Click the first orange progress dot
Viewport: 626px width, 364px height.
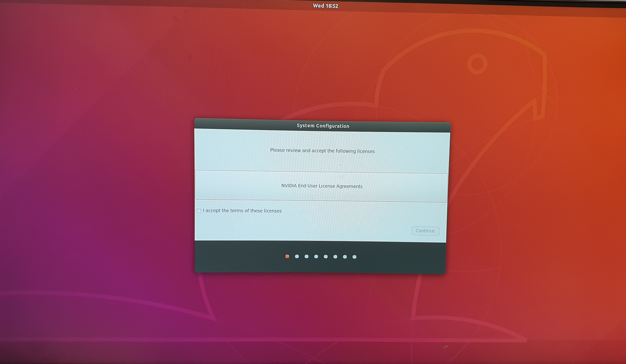point(287,256)
